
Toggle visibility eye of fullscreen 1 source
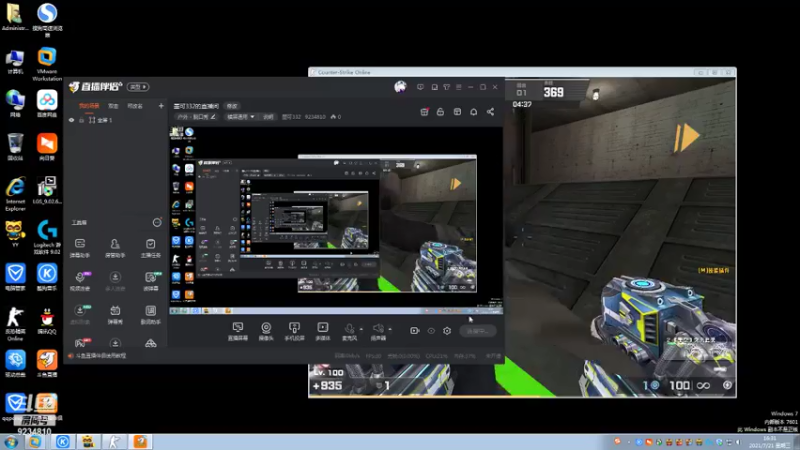(71, 120)
